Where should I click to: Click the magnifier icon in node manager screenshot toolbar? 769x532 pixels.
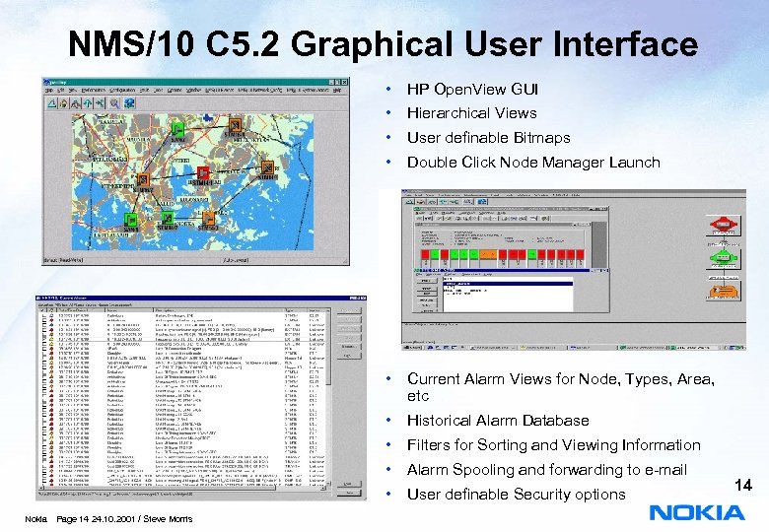[x=468, y=201]
